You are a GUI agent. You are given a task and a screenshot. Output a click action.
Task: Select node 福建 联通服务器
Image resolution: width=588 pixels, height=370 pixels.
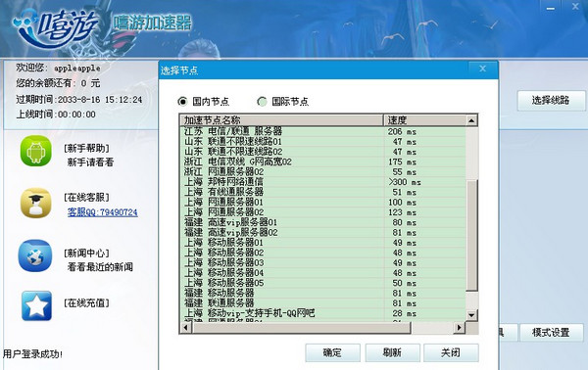323,303
